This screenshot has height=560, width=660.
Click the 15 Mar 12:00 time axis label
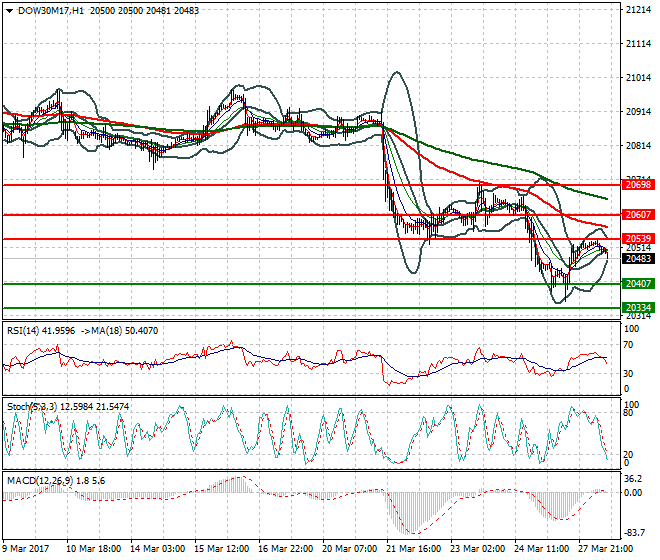(221, 549)
